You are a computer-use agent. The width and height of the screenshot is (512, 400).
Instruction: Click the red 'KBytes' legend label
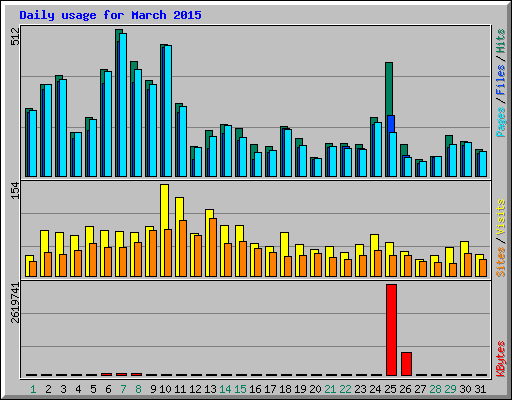pyautogui.click(x=500, y=359)
